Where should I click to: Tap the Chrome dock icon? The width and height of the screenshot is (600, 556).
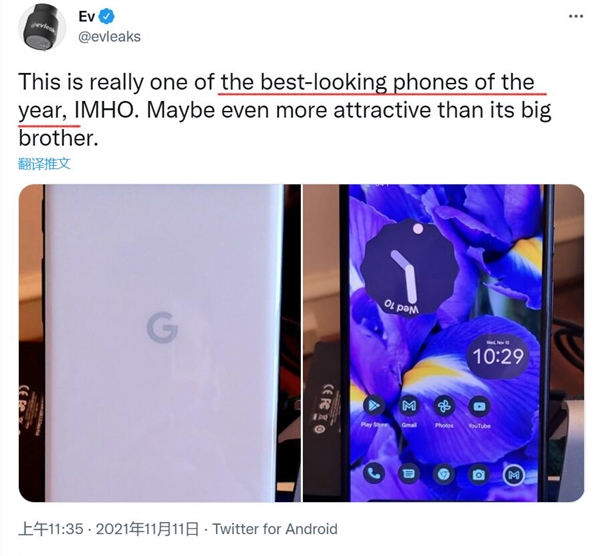443,474
